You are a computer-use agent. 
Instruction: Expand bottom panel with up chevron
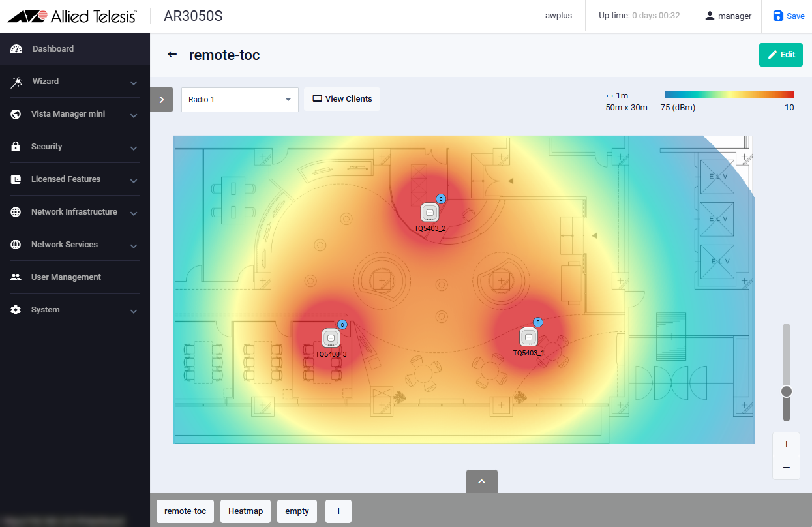click(481, 481)
